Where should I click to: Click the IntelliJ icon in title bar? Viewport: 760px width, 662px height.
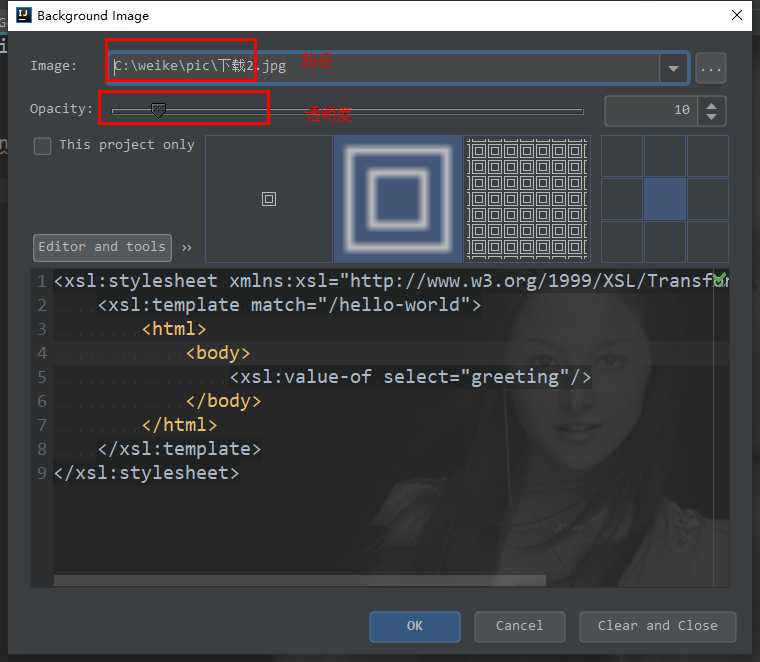(x=23, y=15)
